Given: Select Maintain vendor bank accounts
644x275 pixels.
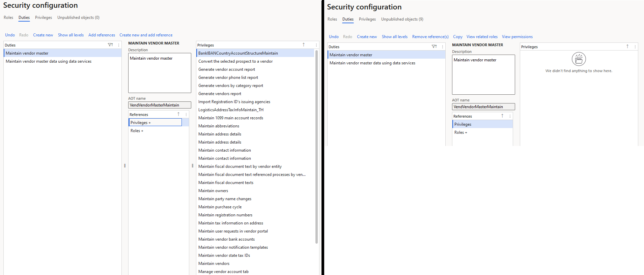Looking at the screenshot, I should point(255,239).
